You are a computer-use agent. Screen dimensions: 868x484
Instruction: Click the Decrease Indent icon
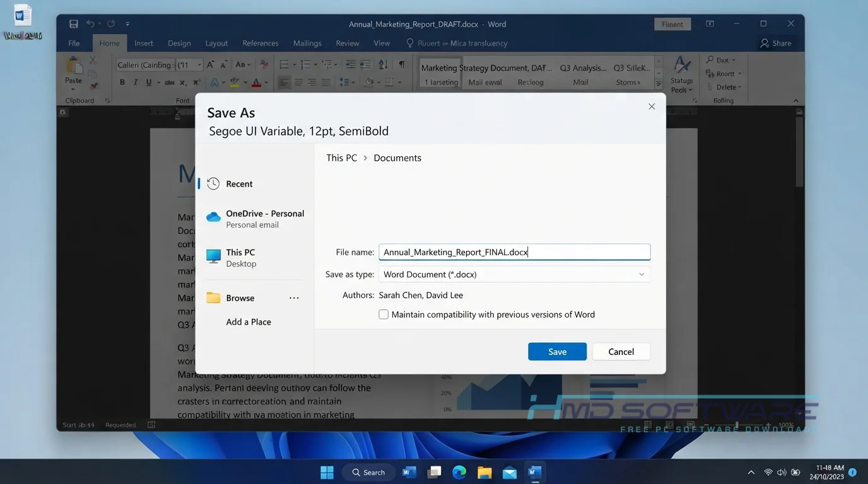[x=349, y=65]
